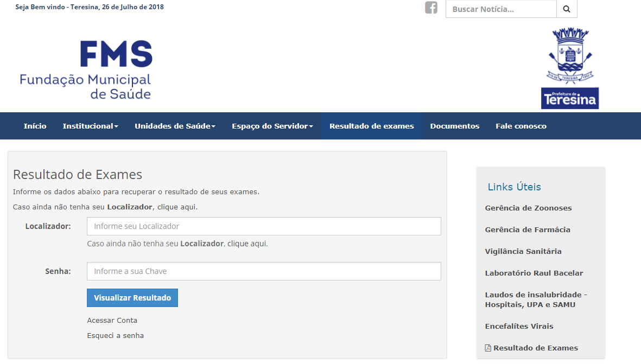This screenshot has height=364, width=641.
Task: Expand the Espaço do Servidor menu
Action: click(x=272, y=125)
